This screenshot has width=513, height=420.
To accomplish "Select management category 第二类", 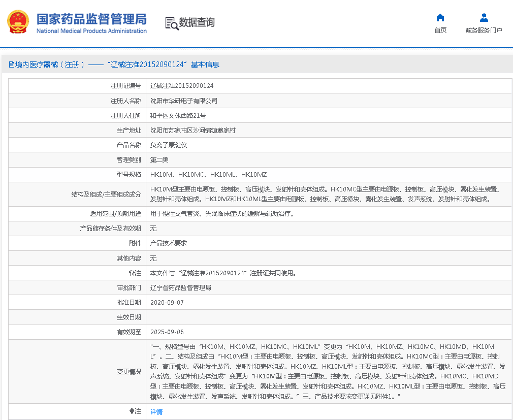I will coord(159,159).
